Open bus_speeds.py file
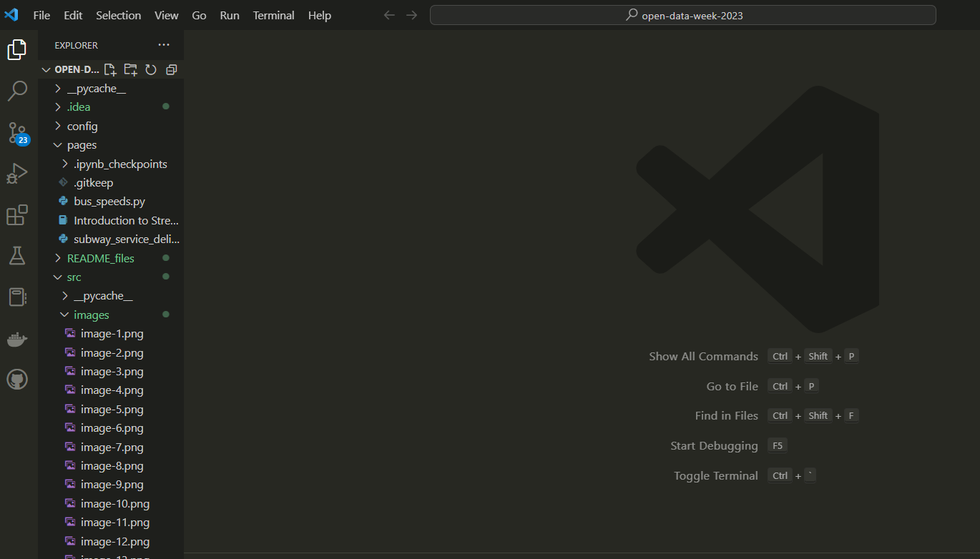980x559 pixels. click(111, 202)
